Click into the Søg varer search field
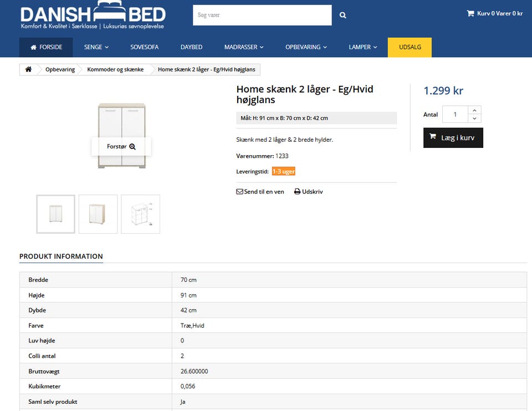Image resolution: width=532 pixels, height=411 pixels. tap(262, 15)
